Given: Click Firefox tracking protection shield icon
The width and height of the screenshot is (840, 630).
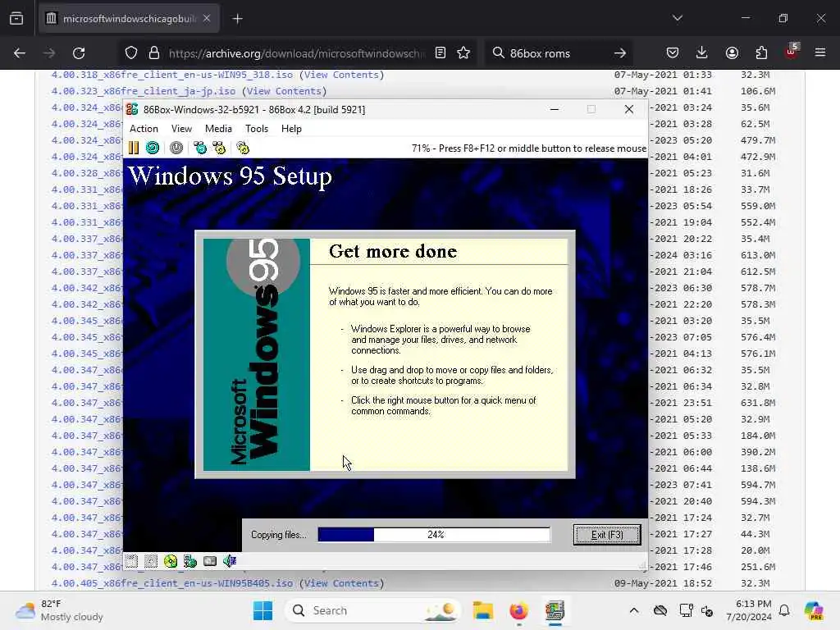Looking at the screenshot, I should 131,53.
